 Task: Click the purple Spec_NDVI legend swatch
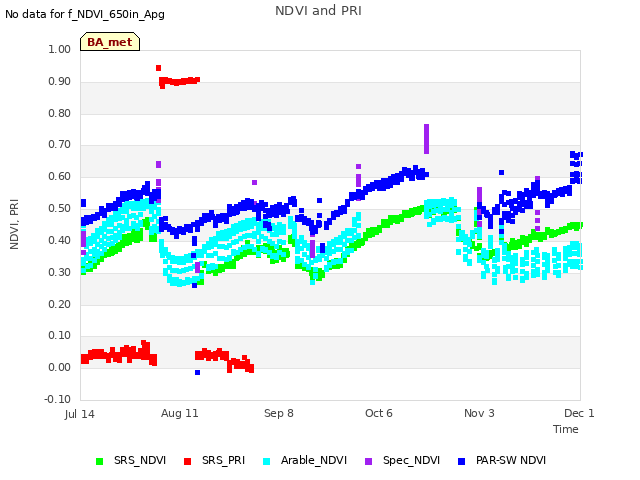[368, 461]
